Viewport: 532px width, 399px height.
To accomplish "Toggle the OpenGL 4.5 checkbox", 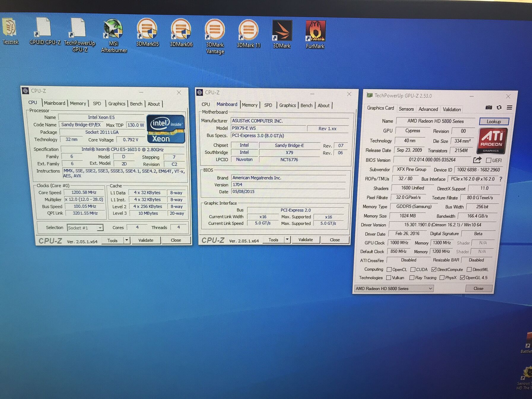I will point(462,278).
